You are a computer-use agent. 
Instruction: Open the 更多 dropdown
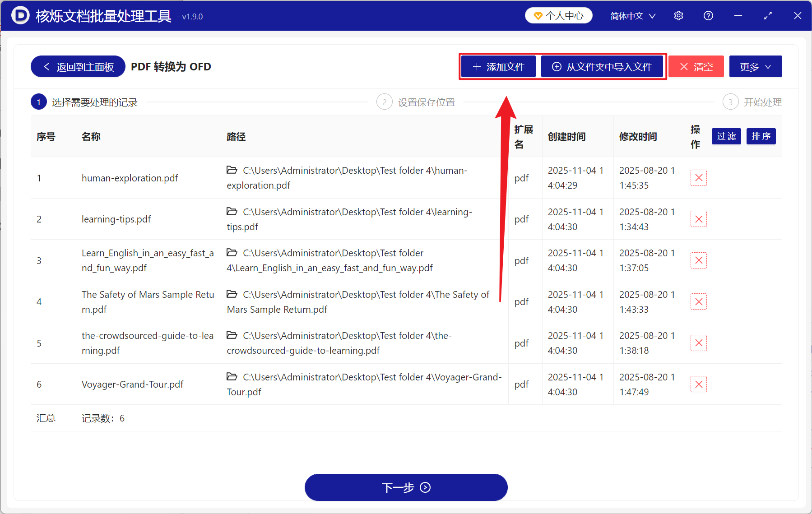[755, 66]
